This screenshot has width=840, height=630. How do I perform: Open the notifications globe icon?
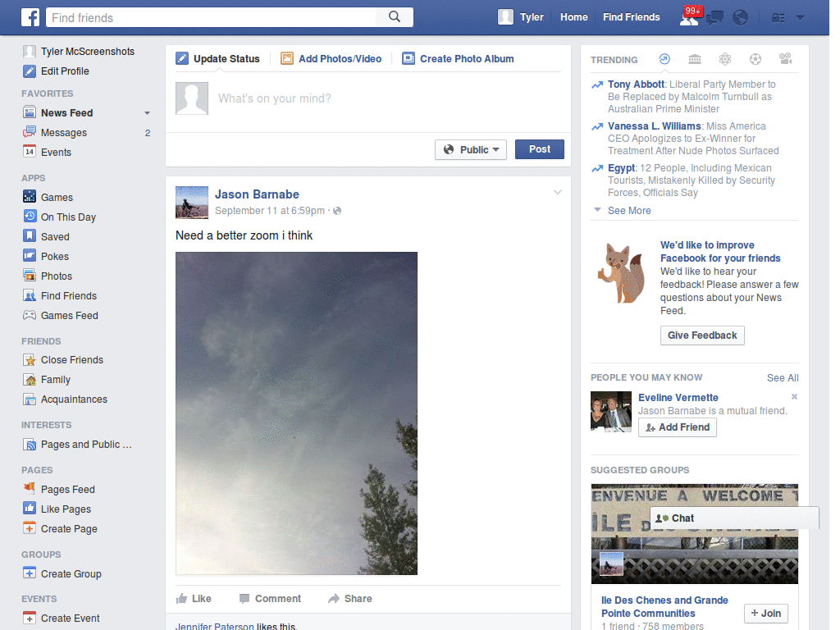[x=740, y=18]
